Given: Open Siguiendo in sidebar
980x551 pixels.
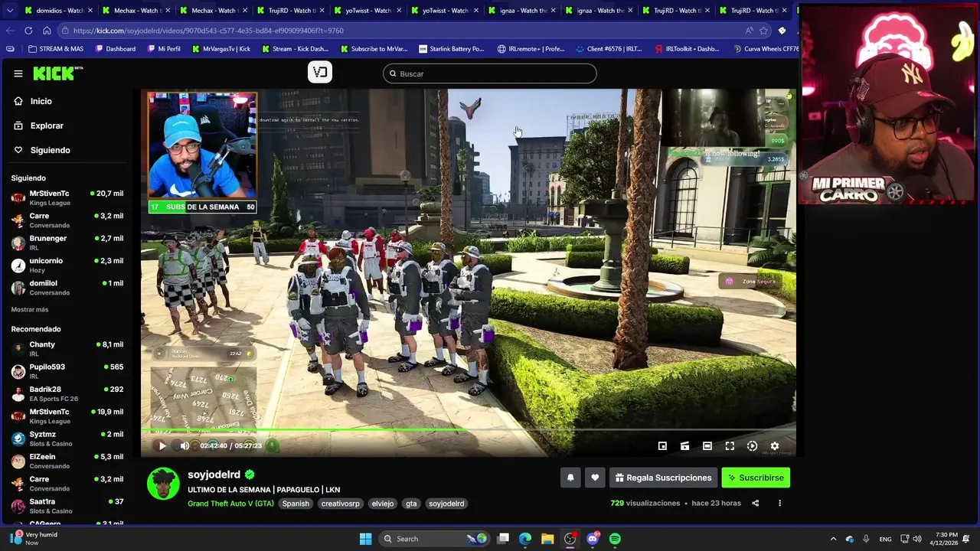Looking at the screenshot, I should [50, 150].
